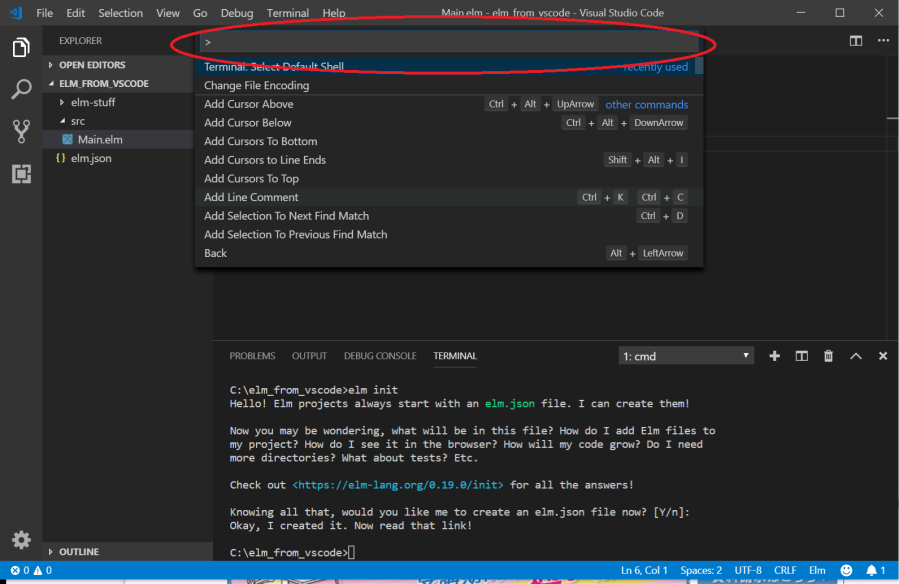Maximize panel using the up chevron

point(856,356)
